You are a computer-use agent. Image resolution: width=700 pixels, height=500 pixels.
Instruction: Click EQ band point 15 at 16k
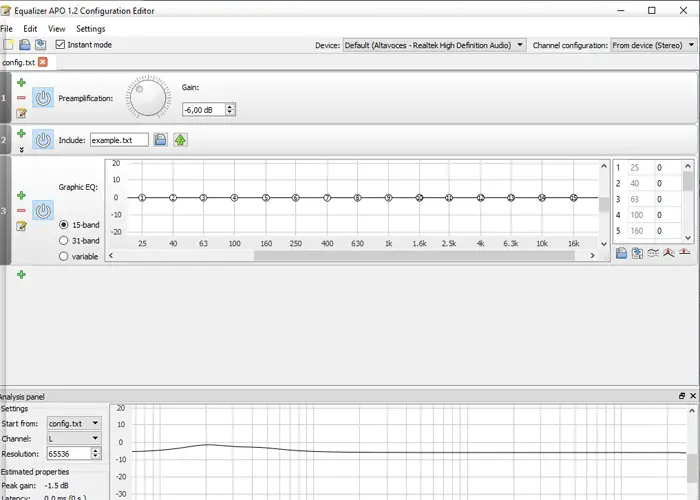point(574,197)
